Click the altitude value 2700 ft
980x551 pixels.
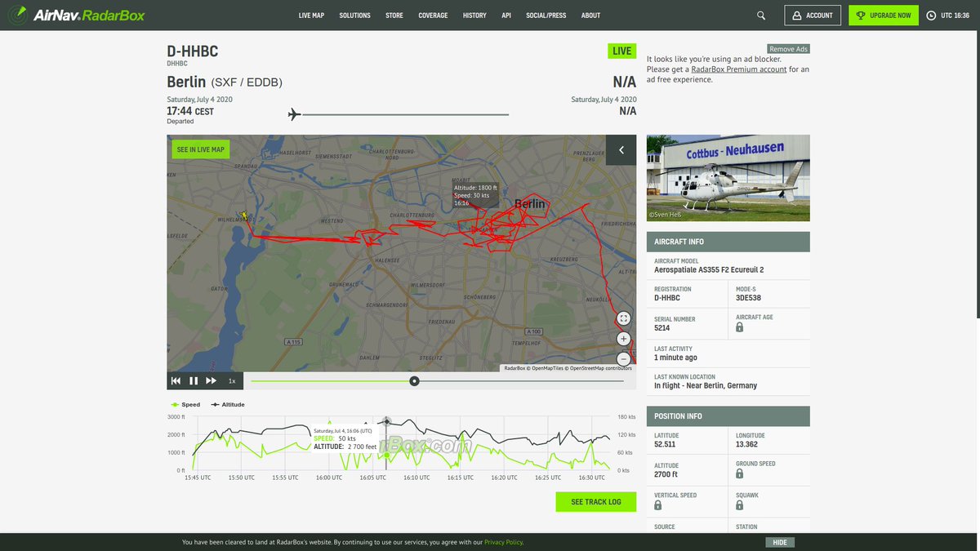tap(666, 474)
